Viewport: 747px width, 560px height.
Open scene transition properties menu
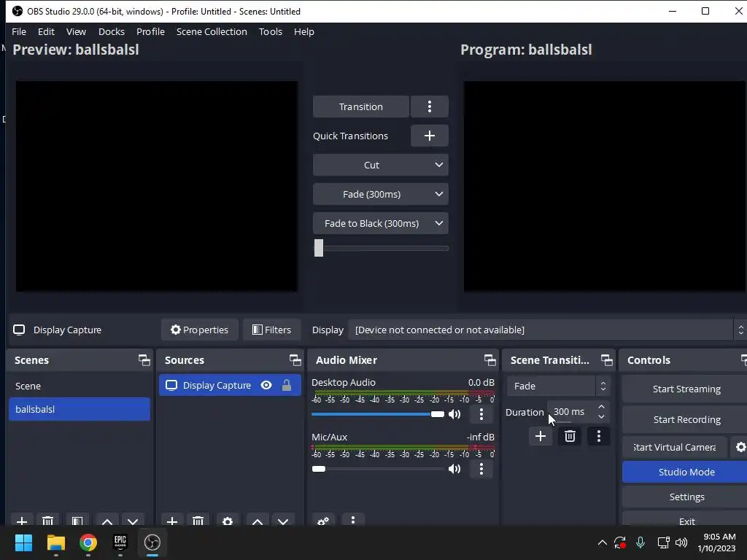pyautogui.click(x=599, y=436)
